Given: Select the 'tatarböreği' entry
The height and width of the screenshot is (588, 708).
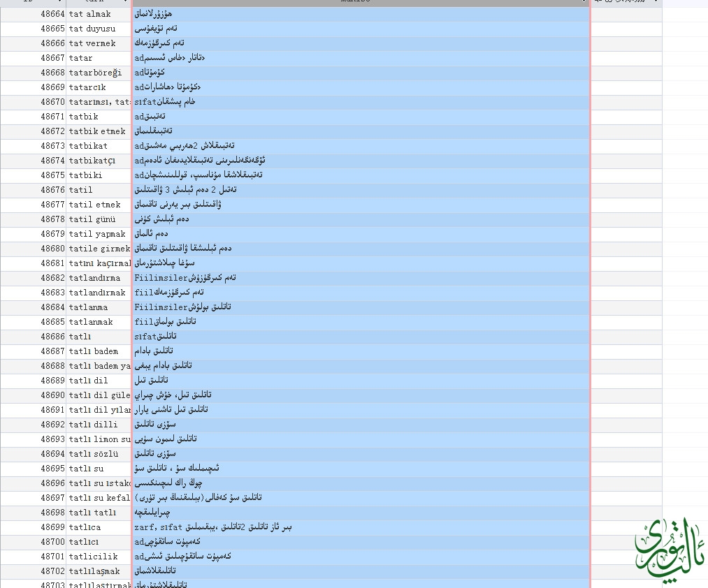Looking at the screenshot, I should [99, 73].
